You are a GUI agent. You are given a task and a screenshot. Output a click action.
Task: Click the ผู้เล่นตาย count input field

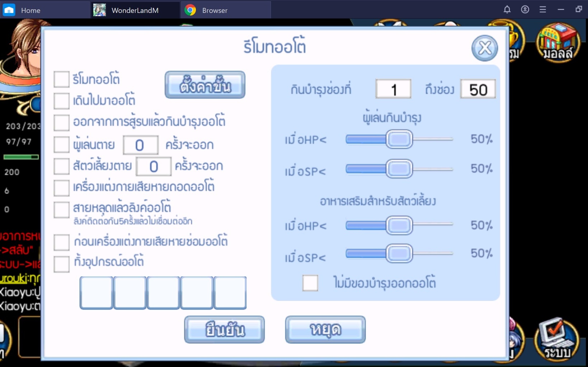pos(140,145)
